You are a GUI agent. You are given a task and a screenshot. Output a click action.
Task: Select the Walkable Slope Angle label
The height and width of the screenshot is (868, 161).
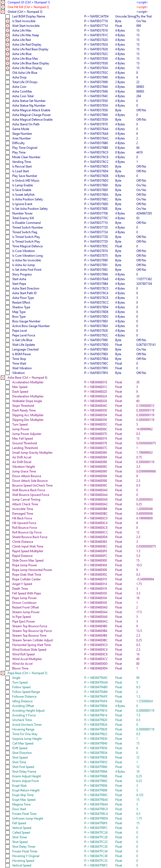click(x=27, y=401)
